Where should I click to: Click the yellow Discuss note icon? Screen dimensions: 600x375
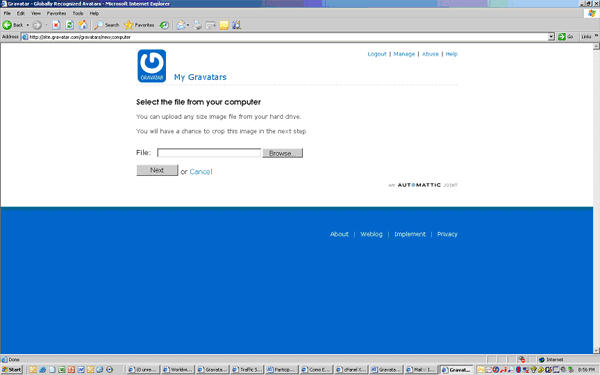click(x=224, y=25)
